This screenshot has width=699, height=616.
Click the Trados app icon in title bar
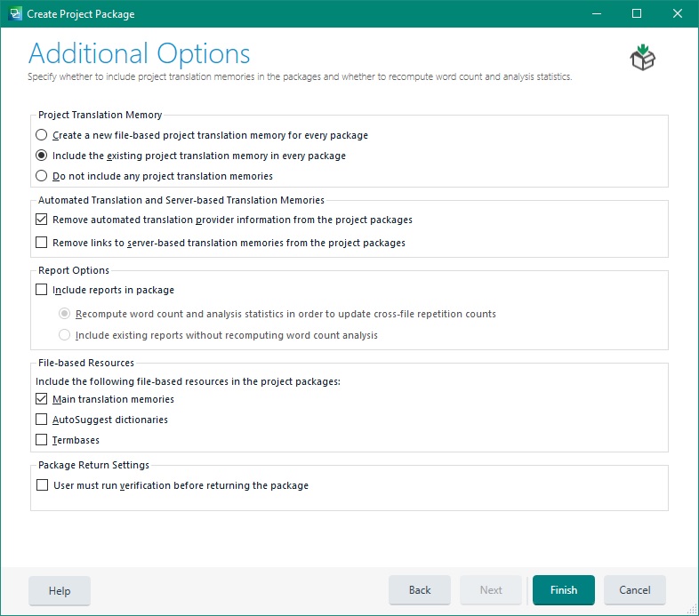(15, 14)
